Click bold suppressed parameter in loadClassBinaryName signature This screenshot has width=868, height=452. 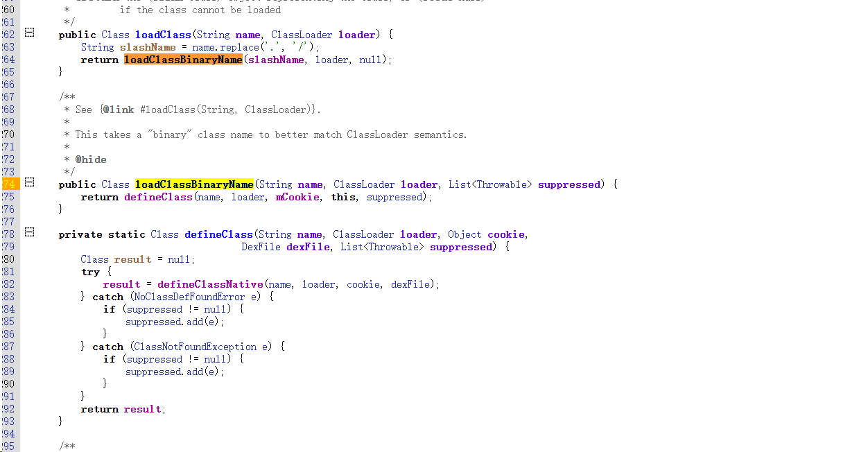[x=569, y=184]
